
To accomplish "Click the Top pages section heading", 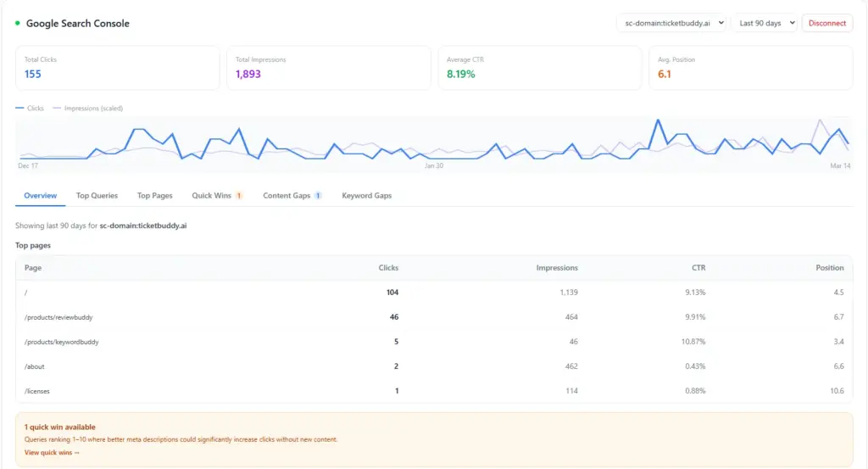I will [x=33, y=245].
